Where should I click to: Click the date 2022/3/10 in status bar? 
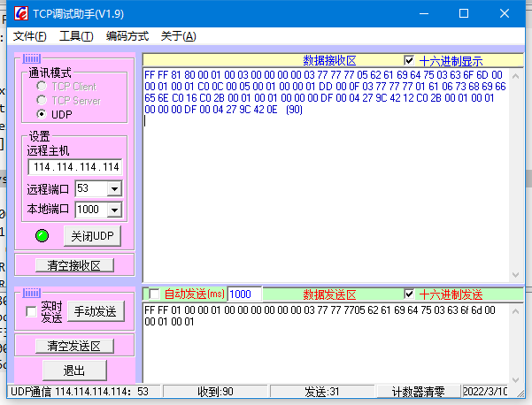coord(485,392)
